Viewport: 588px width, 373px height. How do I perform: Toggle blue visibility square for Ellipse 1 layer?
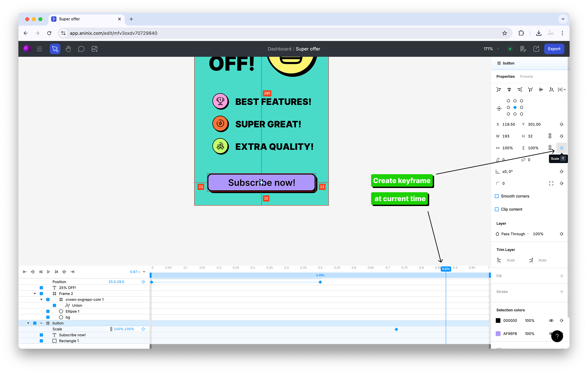48,311
